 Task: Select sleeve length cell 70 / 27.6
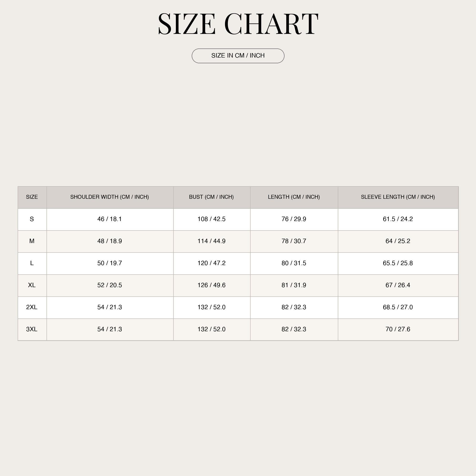click(398, 329)
